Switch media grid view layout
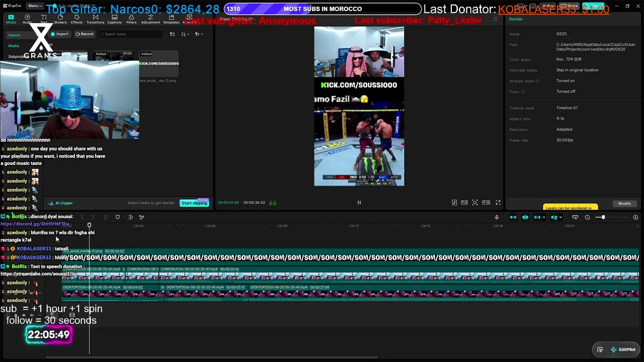The height and width of the screenshot is (362, 644). click(172, 34)
